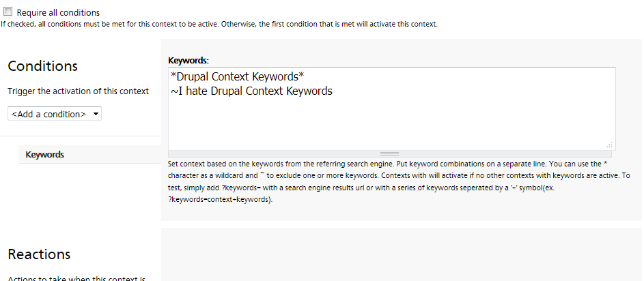Open the <Add a condition> dropdown
This screenshot has width=644, height=281.
click(x=55, y=114)
